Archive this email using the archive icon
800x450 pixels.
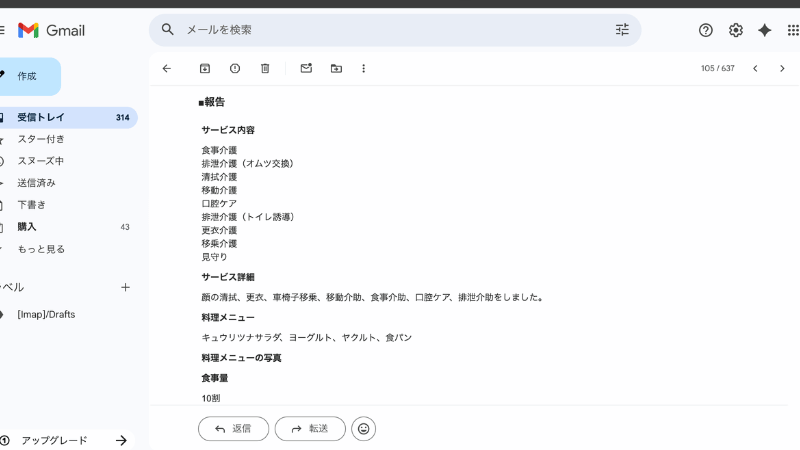click(x=205, y=68)
